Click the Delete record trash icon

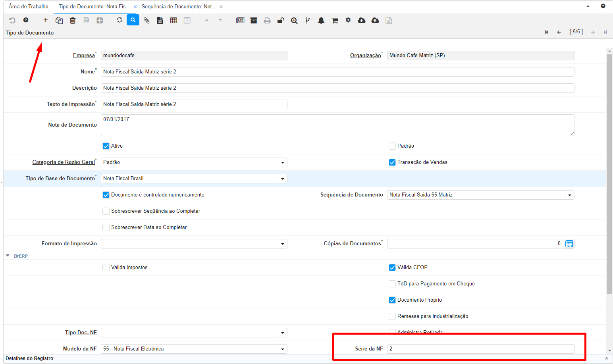coord(73,21)
